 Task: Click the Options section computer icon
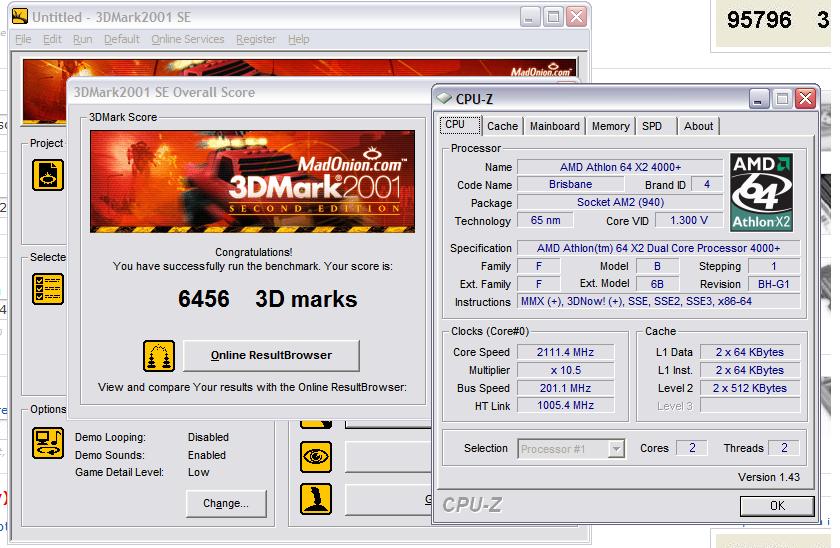[x=48, y=442]
